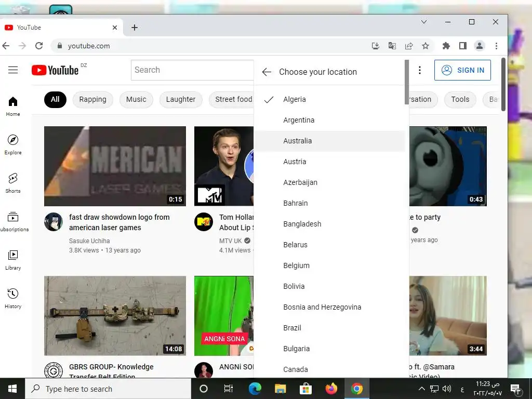
Task: Select Algeria as location
Action: [x=329, y=99]
